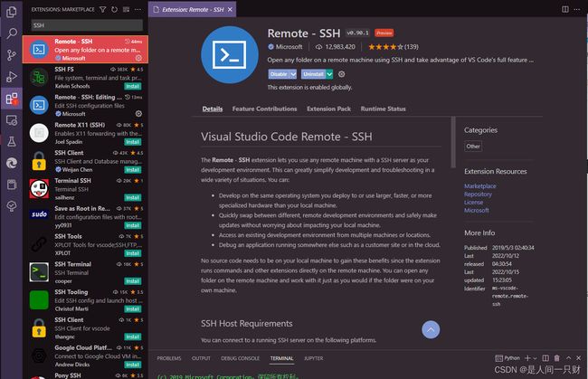
Task: Select the SSH Client extension by thangnc
Action: point(86,328)
